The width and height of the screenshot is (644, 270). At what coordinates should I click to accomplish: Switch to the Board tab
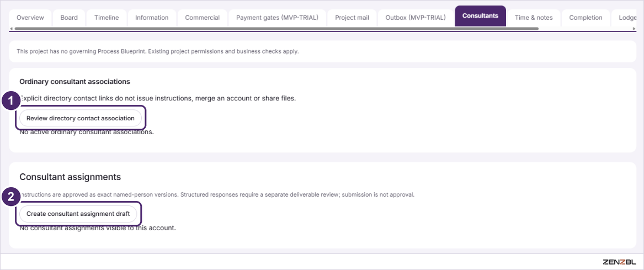(x=69, y=18)
